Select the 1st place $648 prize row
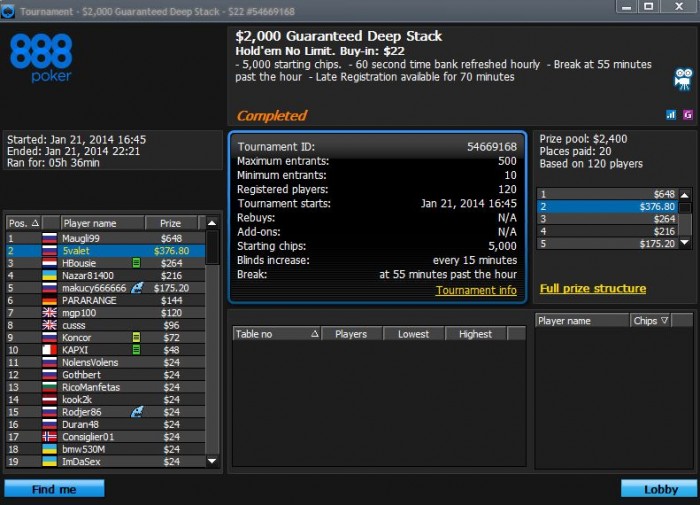This screenshot has width=700, height=505. pyautogui.click(x=608, y=194)
